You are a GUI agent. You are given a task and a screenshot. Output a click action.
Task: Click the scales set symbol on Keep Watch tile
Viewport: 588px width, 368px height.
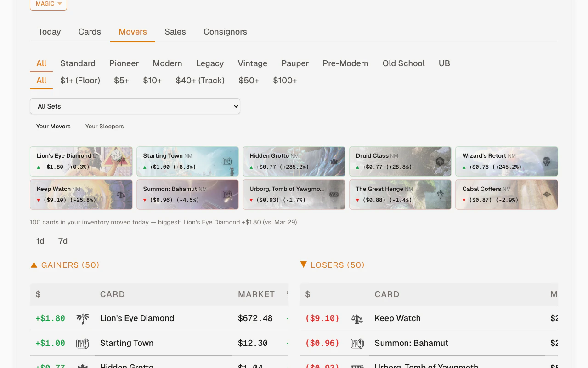121,195
